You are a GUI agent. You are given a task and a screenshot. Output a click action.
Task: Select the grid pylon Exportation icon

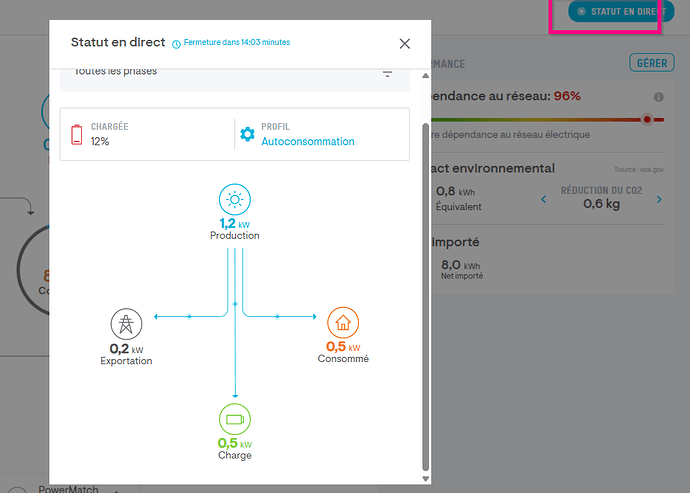pyautogui.click(x=126, y=324)
